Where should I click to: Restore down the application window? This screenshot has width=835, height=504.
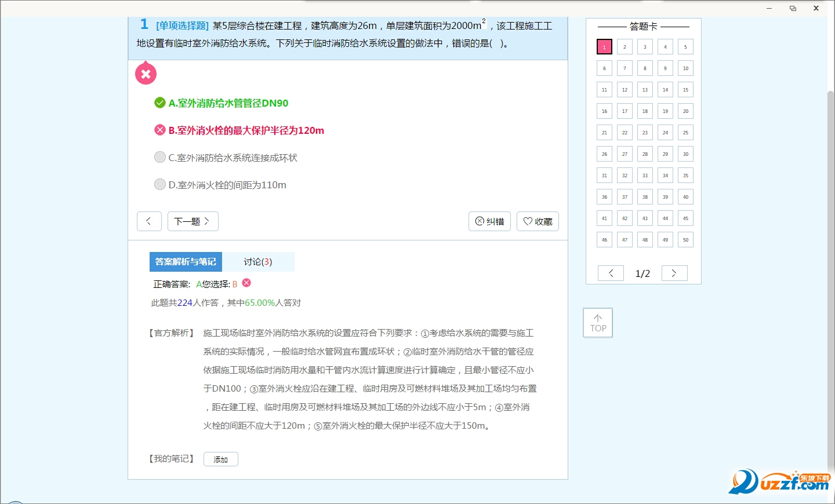pyautogui.click(x=793, y=8)
